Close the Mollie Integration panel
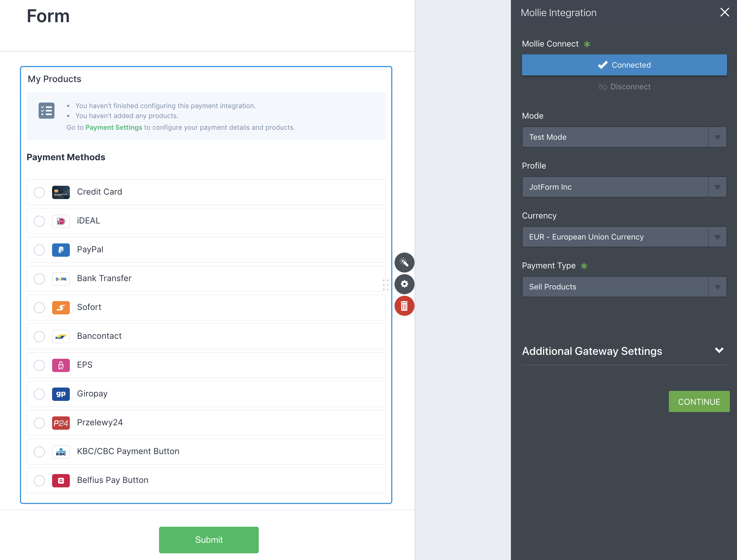Screen dimensions: 737x560 pos(724,12)
